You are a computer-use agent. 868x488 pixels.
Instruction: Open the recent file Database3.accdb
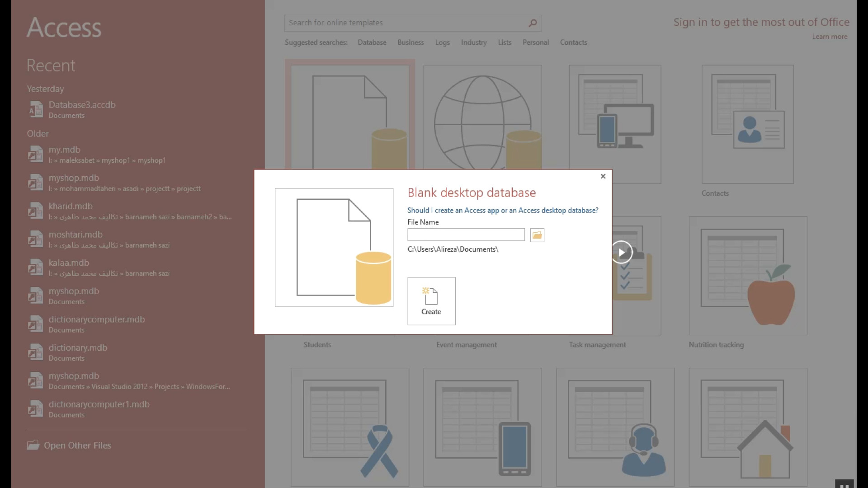[x=82, y=105]
